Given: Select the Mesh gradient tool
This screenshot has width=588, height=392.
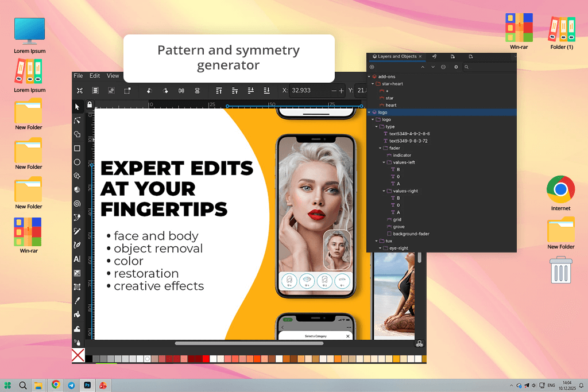Looking at the screenshot, I should 78,287.
